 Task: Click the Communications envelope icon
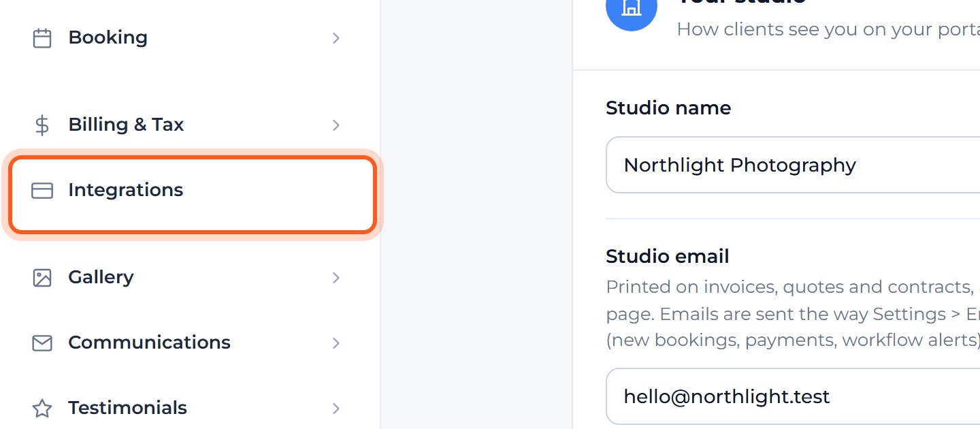coord(42,343)
